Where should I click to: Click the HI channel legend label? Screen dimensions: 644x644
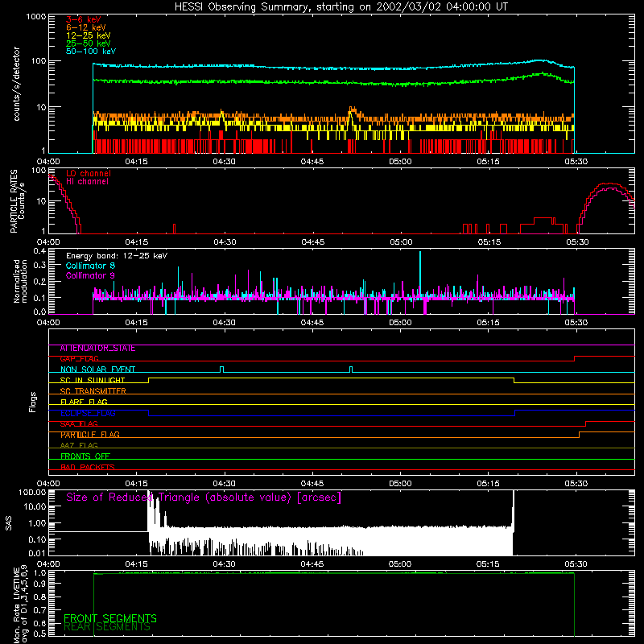coord(87,182)
